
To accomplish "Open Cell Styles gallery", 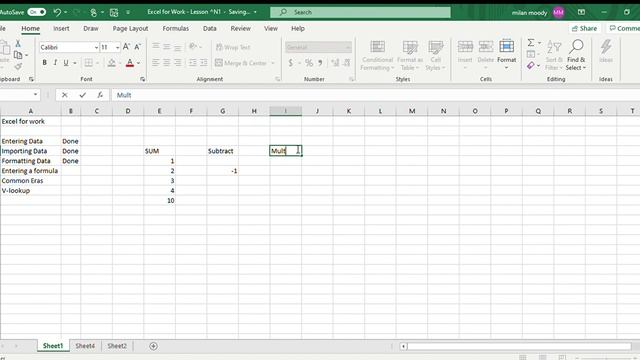I will 436,56.
